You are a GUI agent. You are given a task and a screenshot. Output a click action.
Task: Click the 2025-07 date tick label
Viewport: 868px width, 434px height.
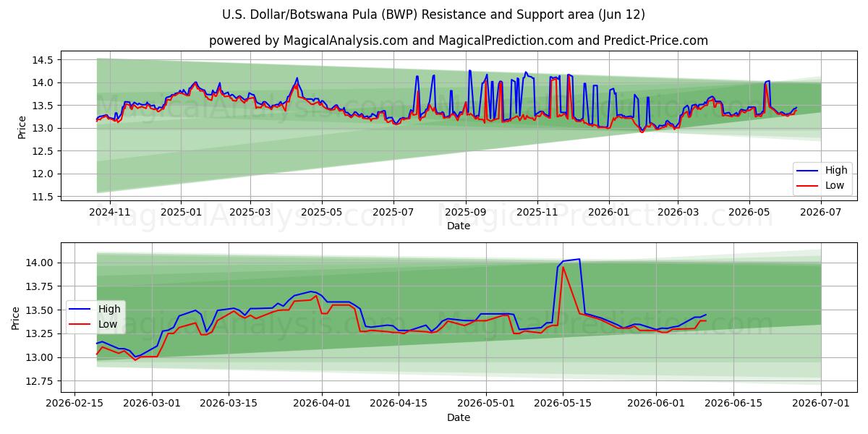click(x=393, y=212)
